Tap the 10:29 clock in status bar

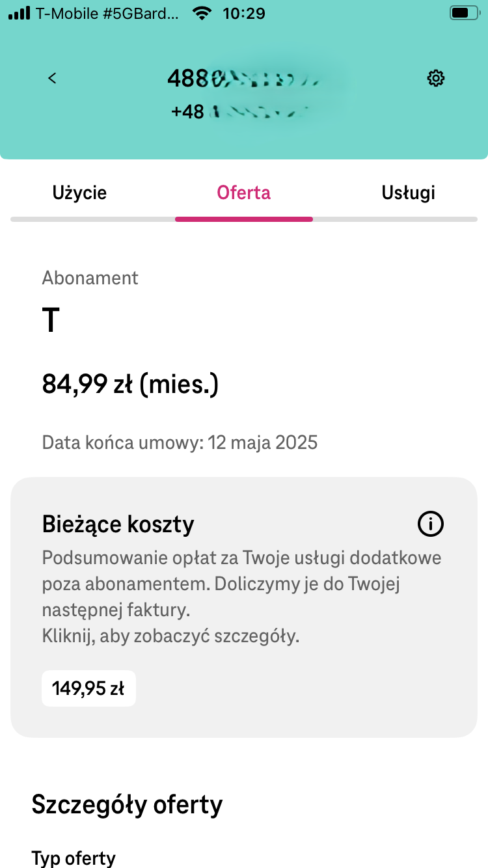pos(244,12)
